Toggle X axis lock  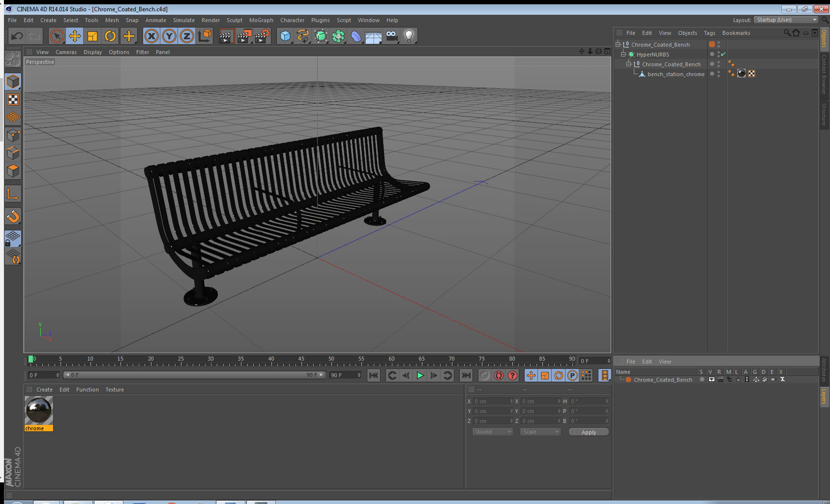[151, 36]
